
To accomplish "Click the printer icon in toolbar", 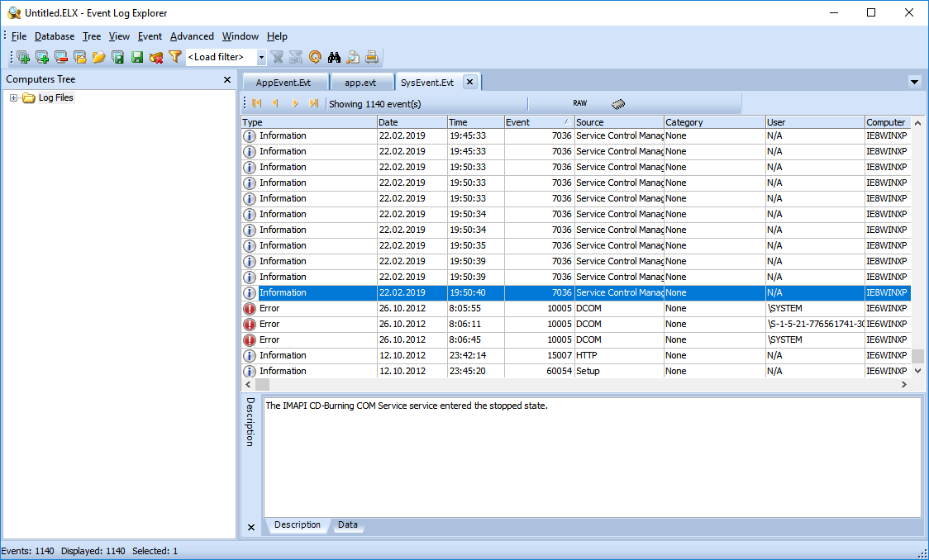I will (x=372, y=57).
